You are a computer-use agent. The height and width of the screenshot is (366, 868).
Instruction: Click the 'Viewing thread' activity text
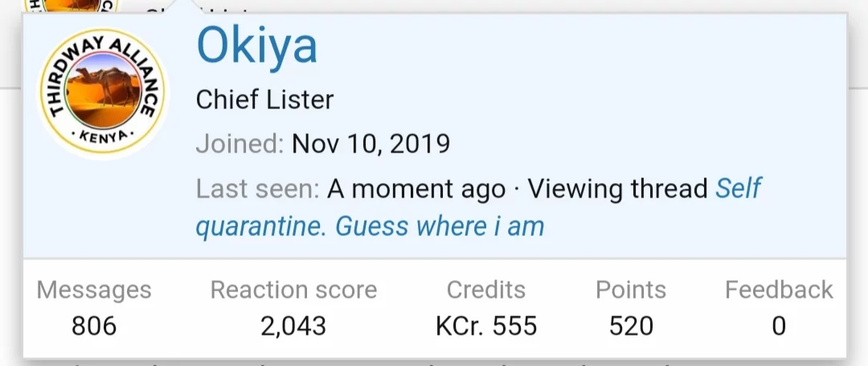[x=618, y=189]
